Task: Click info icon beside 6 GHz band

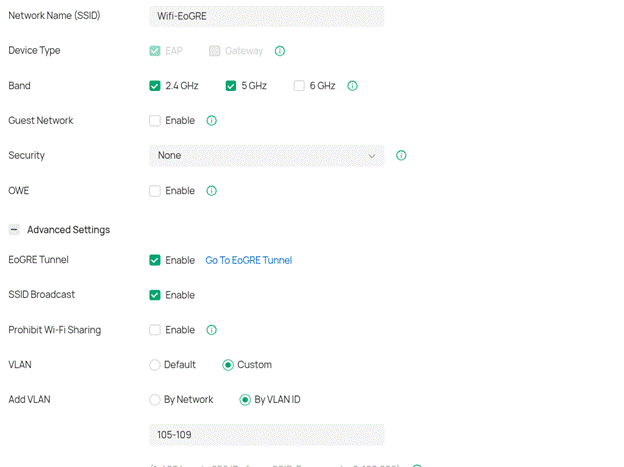Action: pyautogui.click(x=352, y=86)
